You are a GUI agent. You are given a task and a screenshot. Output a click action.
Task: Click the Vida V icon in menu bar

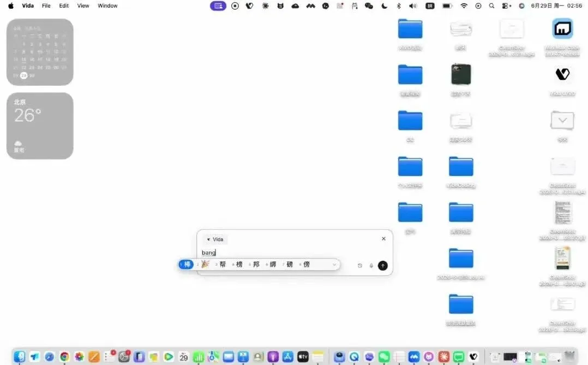249,5
